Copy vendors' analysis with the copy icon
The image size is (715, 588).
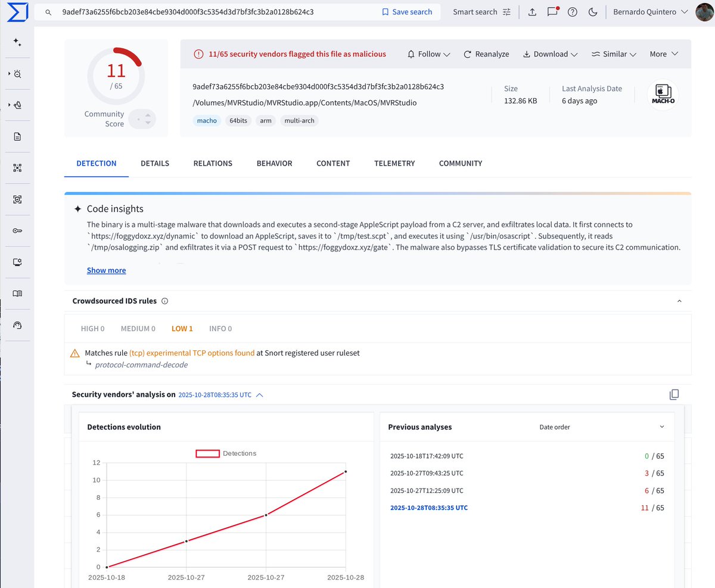(674, 394)
